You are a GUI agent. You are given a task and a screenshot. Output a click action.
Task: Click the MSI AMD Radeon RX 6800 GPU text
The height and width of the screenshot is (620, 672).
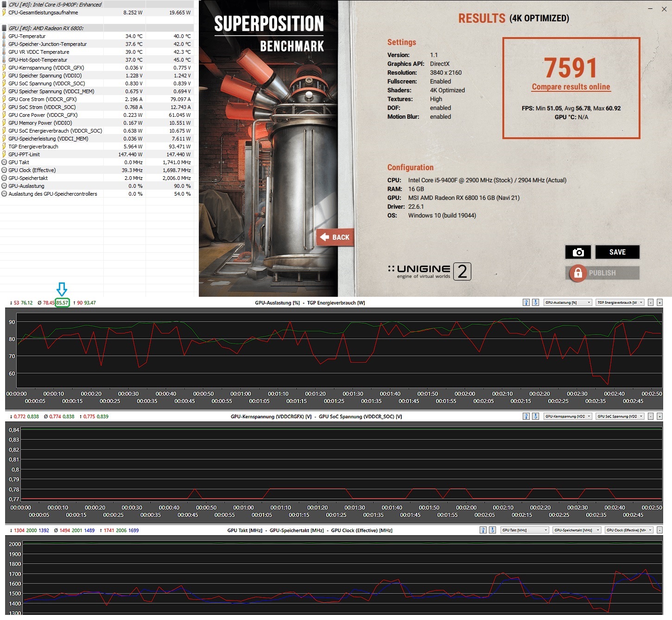coord(464,198)
